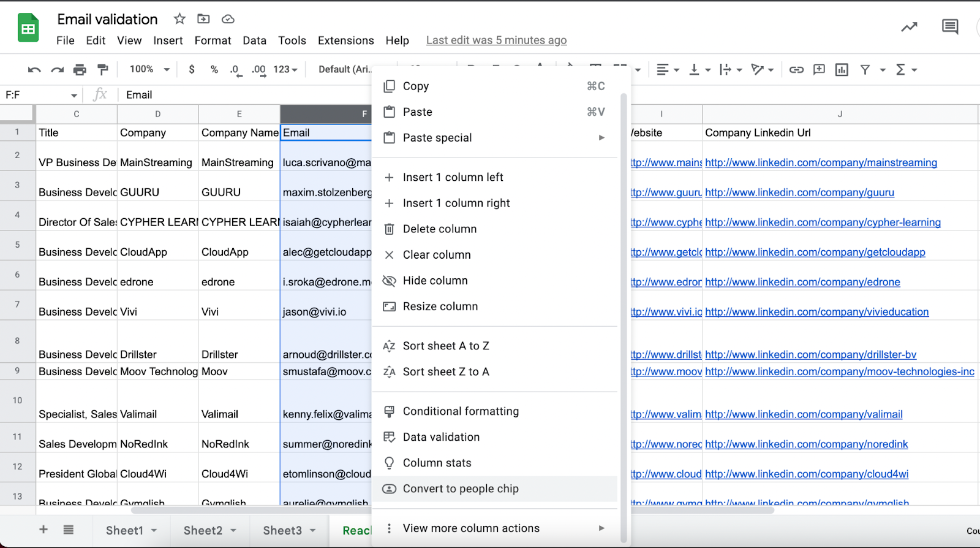This screenshot has width=980, height=548.
Task: Open activity trend icon at top right
Action: tap(909, 26)
